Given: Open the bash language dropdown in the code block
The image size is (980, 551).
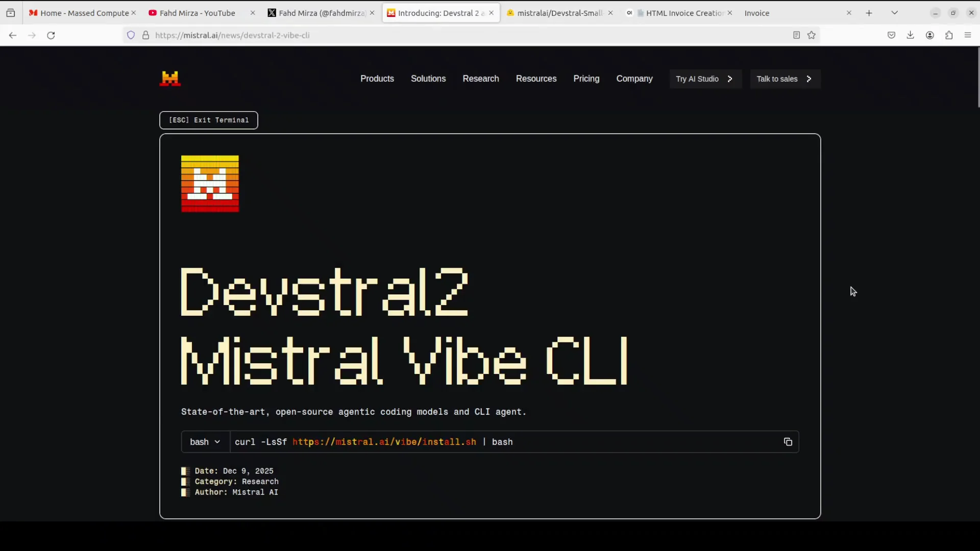Looking at the screenshot, I should pyautogui.click(x=205, y=442).
